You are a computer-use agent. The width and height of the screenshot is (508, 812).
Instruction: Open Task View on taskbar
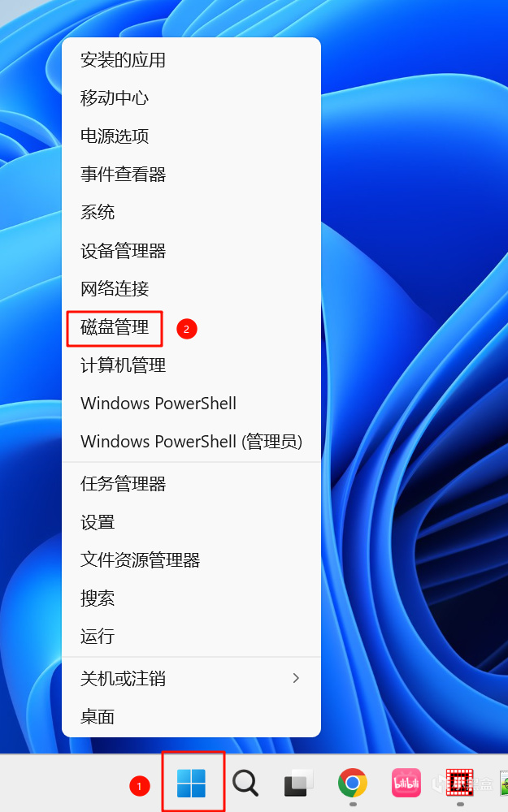(x=298, y=783)
